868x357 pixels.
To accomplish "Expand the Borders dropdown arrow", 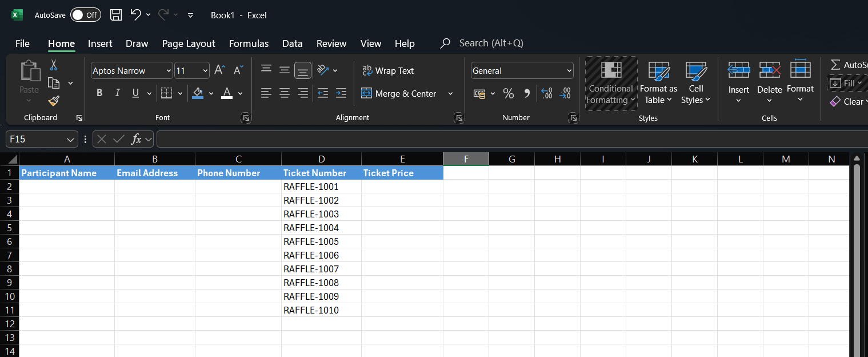I will click(181, 93).
